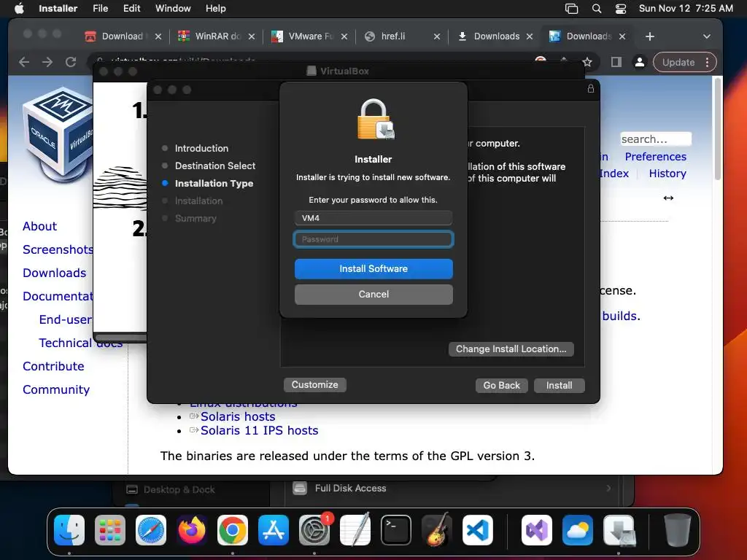Expand the Chrome tab search chevron
The image size is (747, 560).
click(x=707, y=36)
